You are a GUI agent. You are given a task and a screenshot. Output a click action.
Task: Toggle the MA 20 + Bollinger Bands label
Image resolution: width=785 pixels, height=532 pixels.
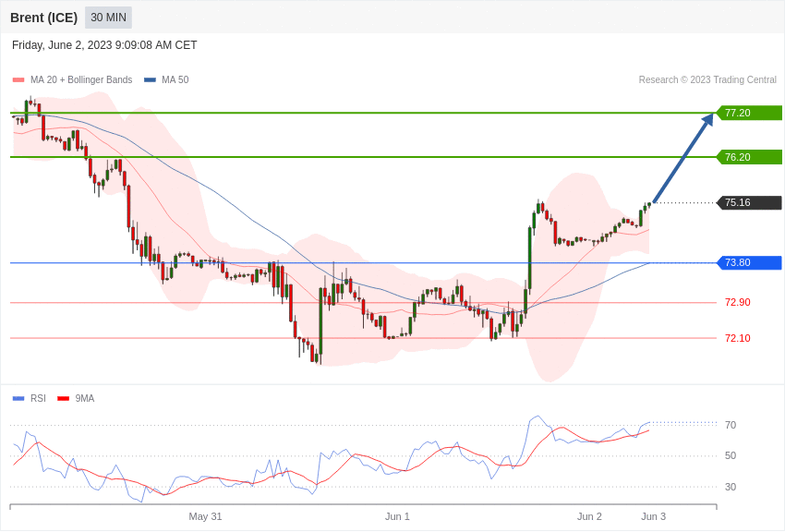pyautogui.click(x=81, y=80)
